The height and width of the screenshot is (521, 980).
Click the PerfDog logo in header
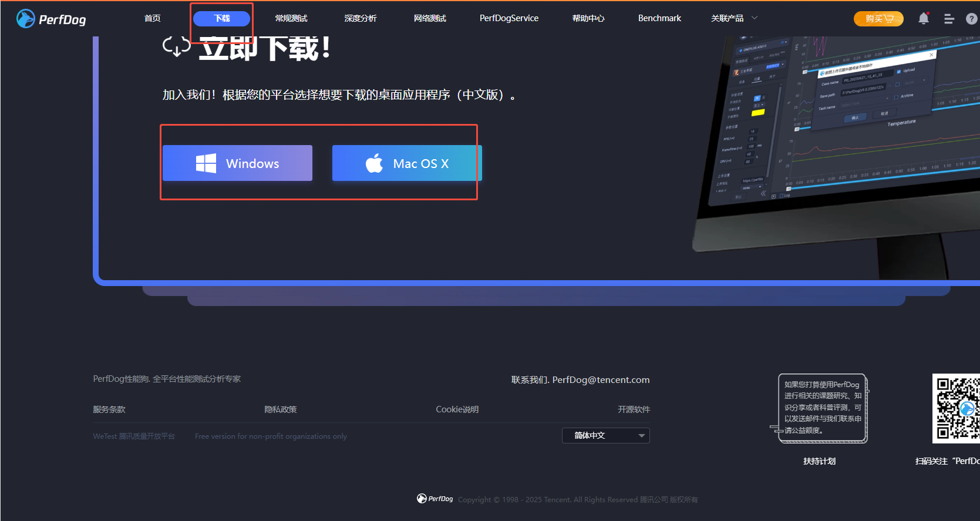[x=51, y=19]
